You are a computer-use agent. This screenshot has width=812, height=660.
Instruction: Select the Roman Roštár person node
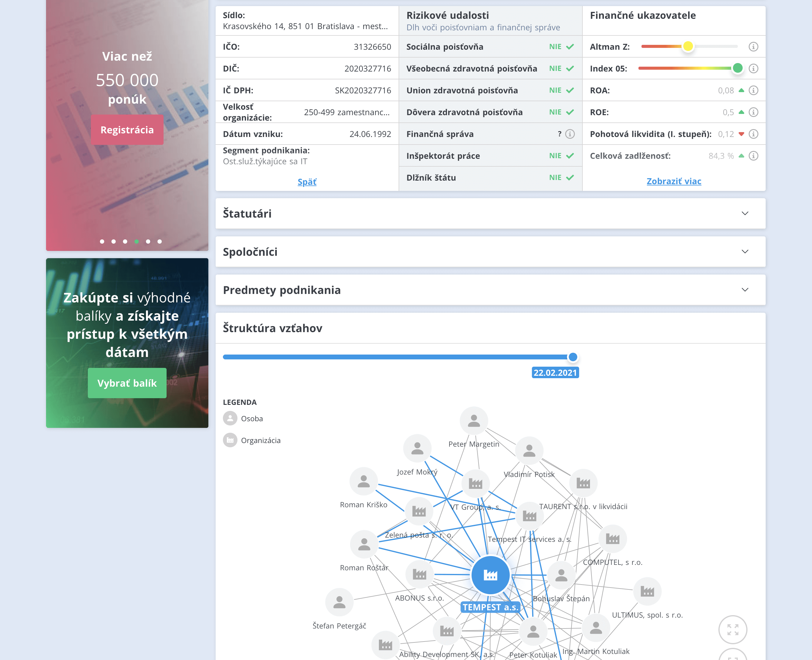pyautogui.click(x=364, y=545)
